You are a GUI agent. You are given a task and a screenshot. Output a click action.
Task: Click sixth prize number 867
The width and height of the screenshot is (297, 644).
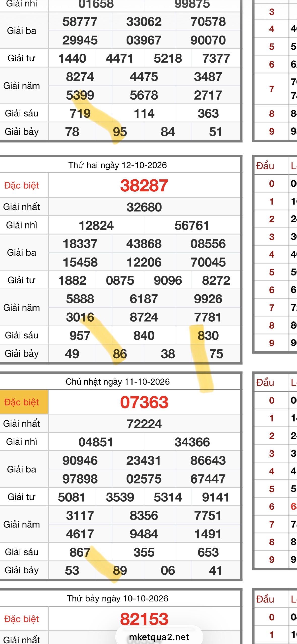80,552
